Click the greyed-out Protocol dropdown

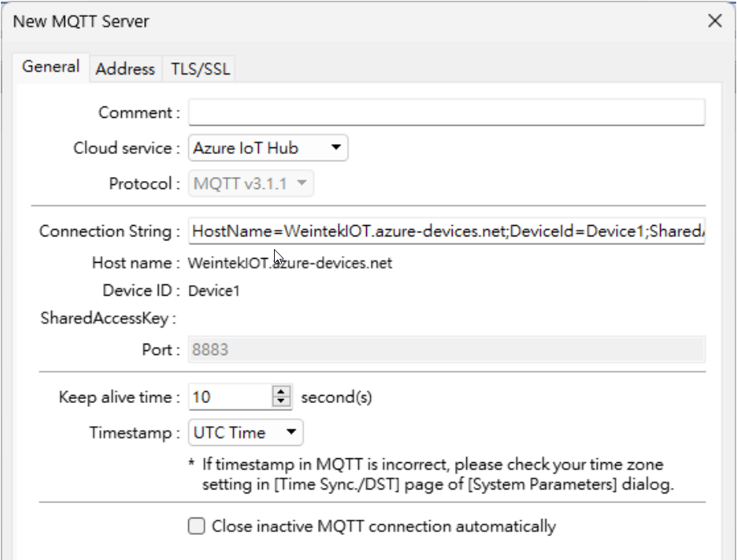(251, 184)
